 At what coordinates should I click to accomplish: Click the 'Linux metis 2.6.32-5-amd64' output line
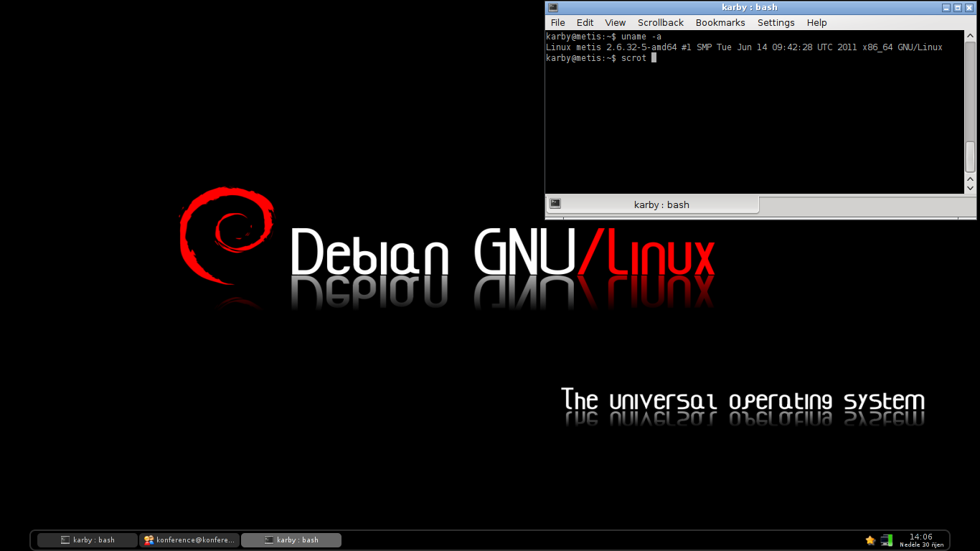coord(744,47)
